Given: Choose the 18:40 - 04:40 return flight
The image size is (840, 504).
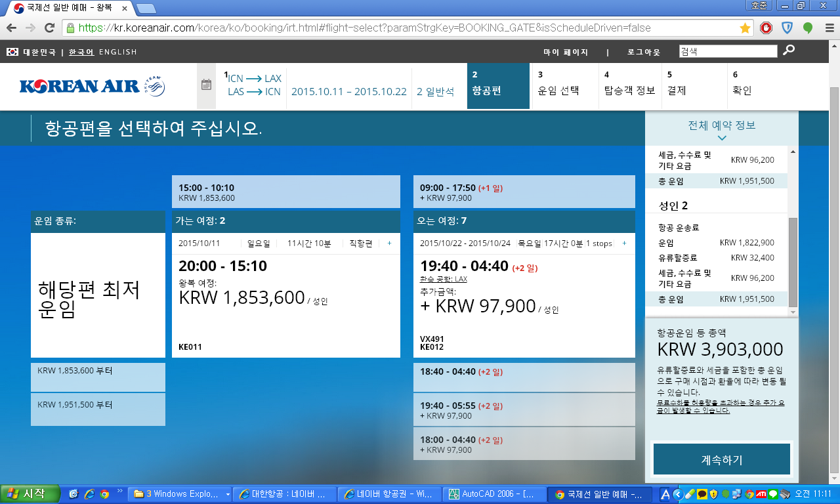Looking at the screenshot, I should click(524, 377).
